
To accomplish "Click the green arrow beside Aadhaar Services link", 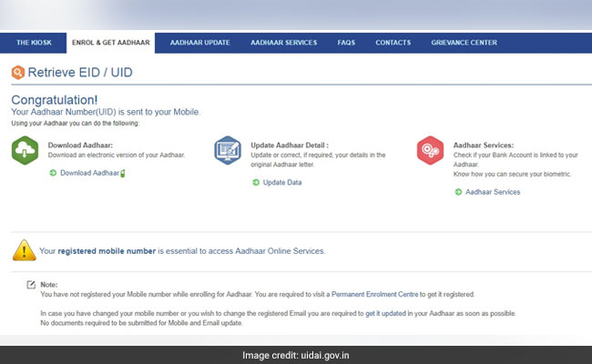I will [458, 192].
